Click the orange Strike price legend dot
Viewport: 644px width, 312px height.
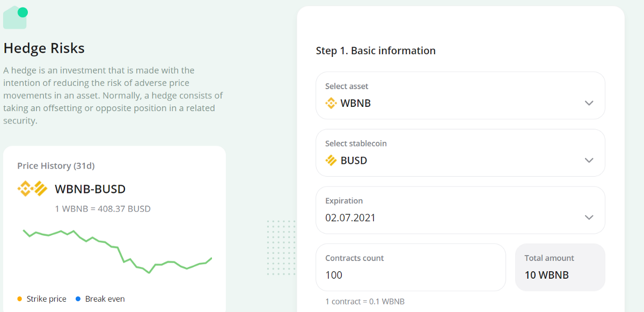(20, 299)
